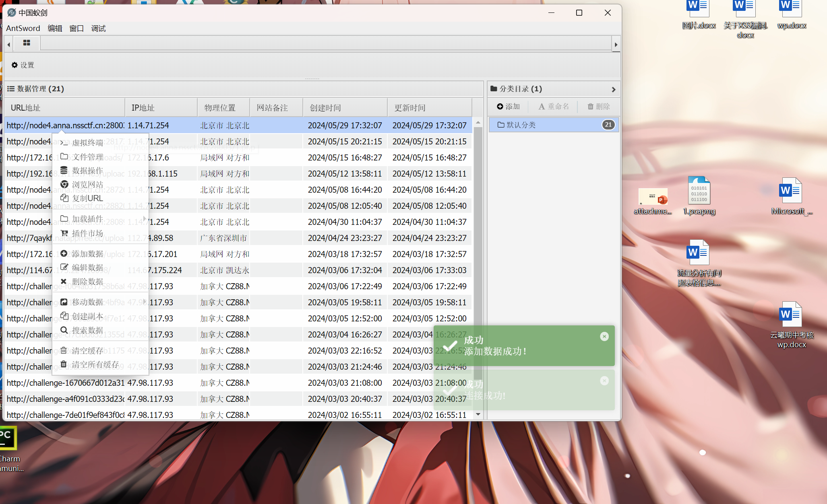Select 清空所有缓存 clear all cache
Viewport: 827px width, 504px height.
pyautogui.click(x=95, y=364)
